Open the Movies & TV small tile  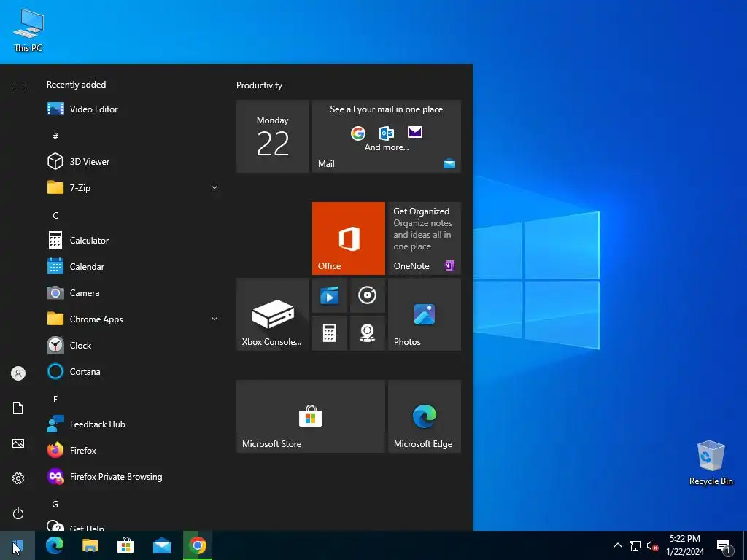(329, 295)
